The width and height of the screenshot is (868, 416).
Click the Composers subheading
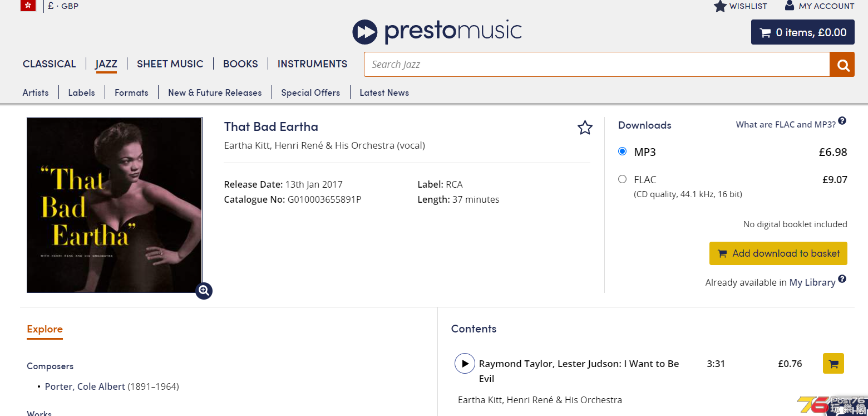[x=50, y=366]
